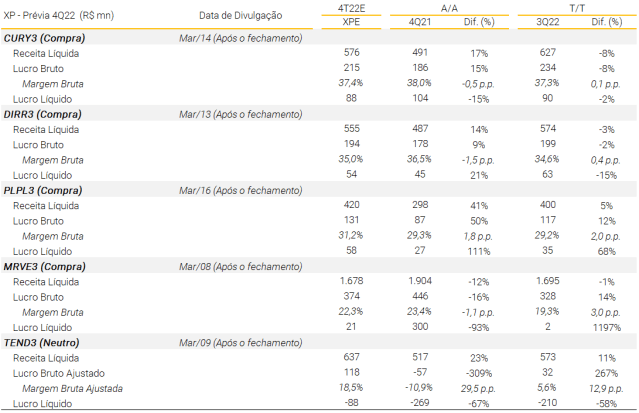Image resolution: width=639 pixels, height=413 pixels.
Task: Click the CURY3 (Compra) section header
Action: click(x=45, y=37)
